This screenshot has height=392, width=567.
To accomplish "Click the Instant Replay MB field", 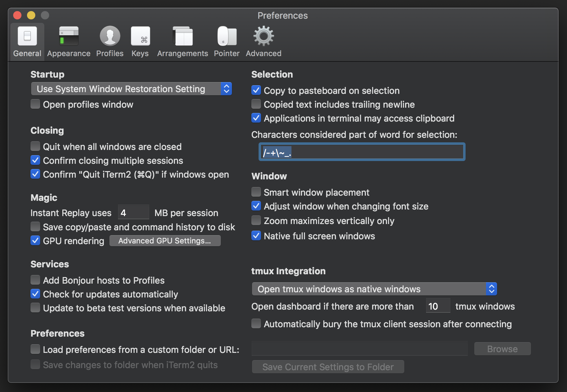I will click(134, 212).
